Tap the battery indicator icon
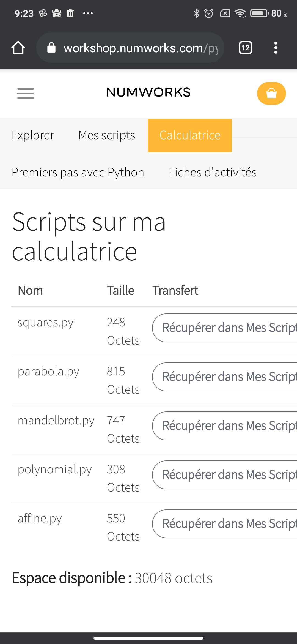The height and width of the screenshot is (644, 297). point(259,13)
